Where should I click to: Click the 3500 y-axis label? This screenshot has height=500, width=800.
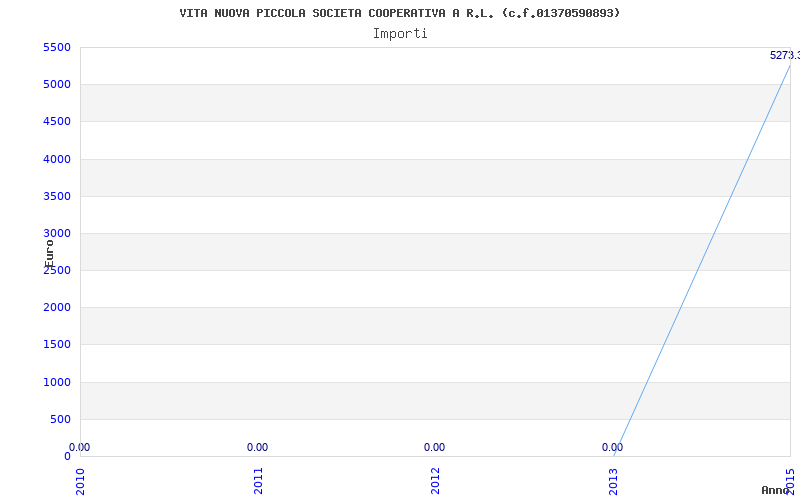(57, 196)
